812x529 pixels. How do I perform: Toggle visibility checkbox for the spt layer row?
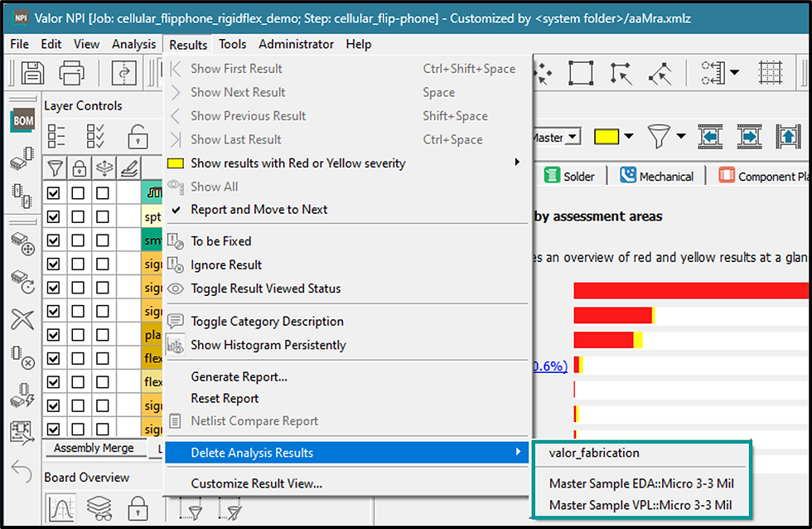[53, 216]
